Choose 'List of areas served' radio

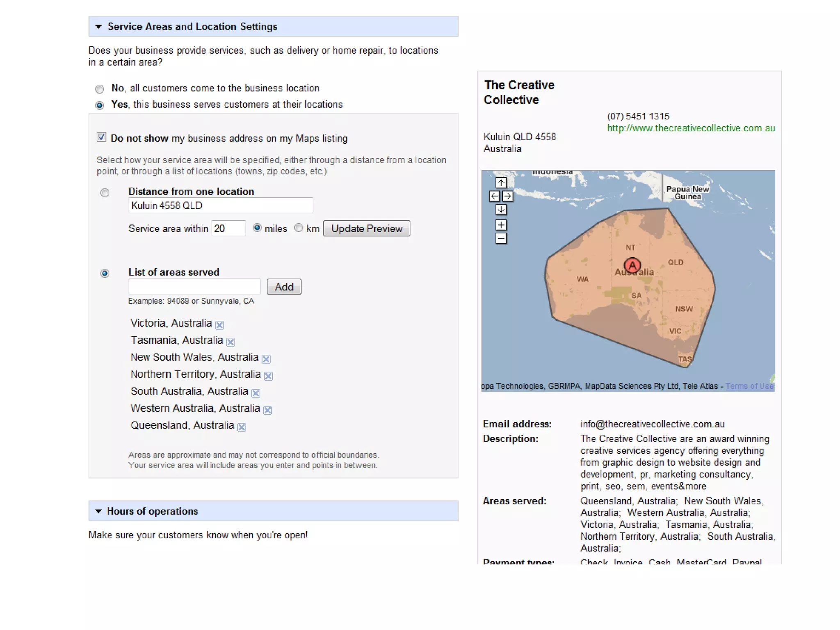105,273
